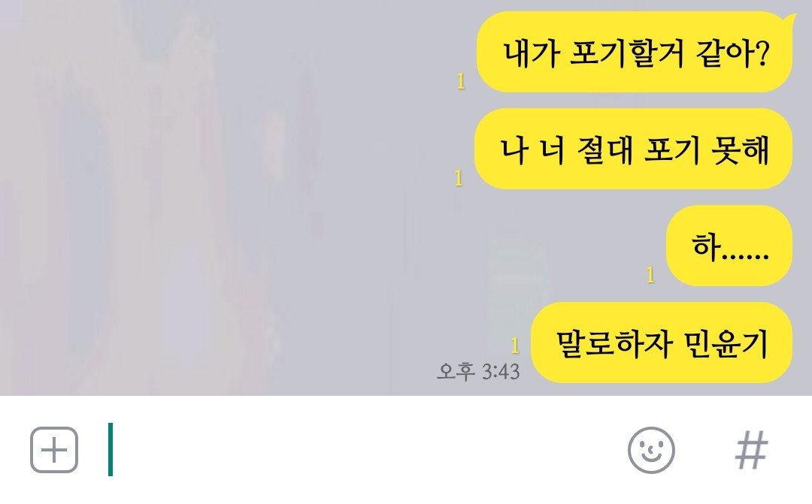Click unread count beside "하......" message
This screenshot has height=504, width=812.
(x=650, y=275)
